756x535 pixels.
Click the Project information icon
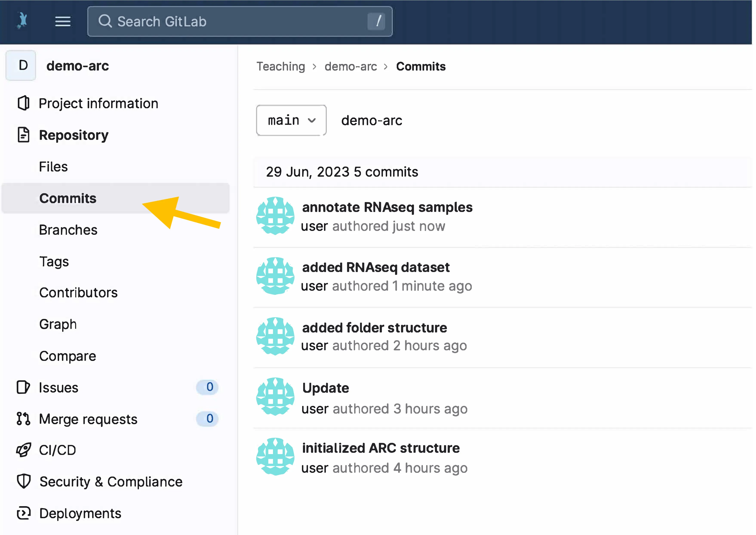click(23, 103)
